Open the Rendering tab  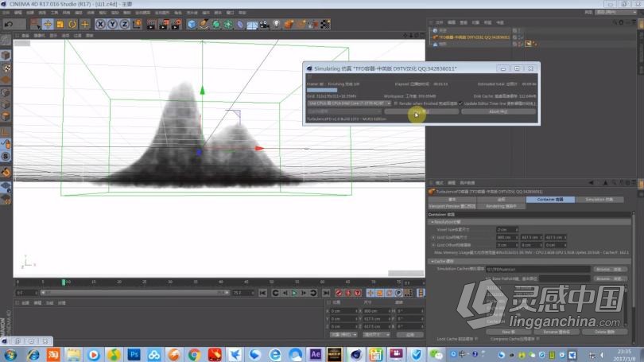click(x=501, y=206)
